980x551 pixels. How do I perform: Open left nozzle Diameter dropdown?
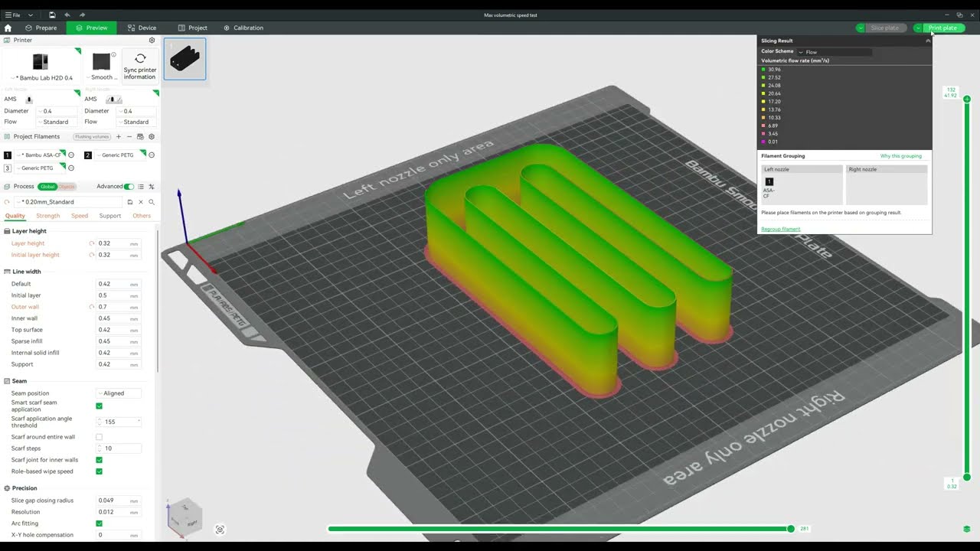pyautogui.click(x=58, y=111)
